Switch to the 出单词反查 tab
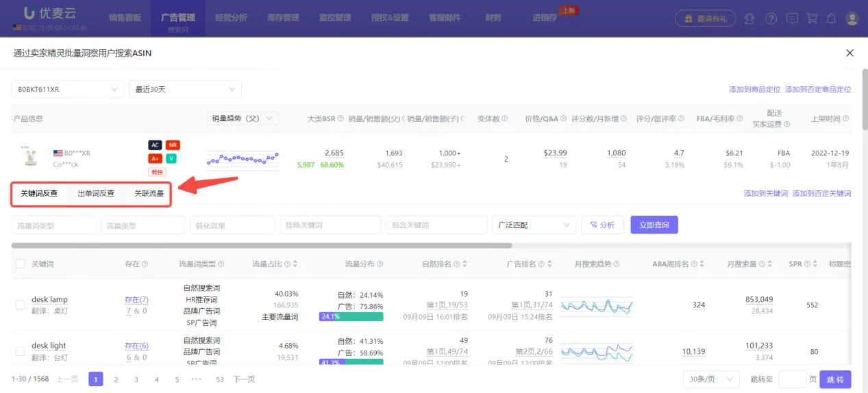The width and height of the screenshot is (868, 393). 96,194
